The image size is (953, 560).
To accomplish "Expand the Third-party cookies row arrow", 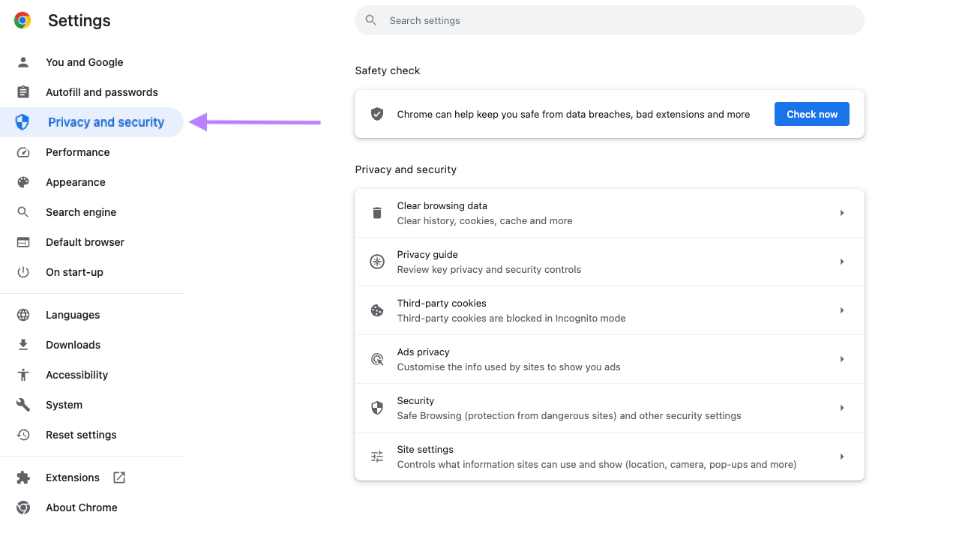I will (x=842, y=310).
